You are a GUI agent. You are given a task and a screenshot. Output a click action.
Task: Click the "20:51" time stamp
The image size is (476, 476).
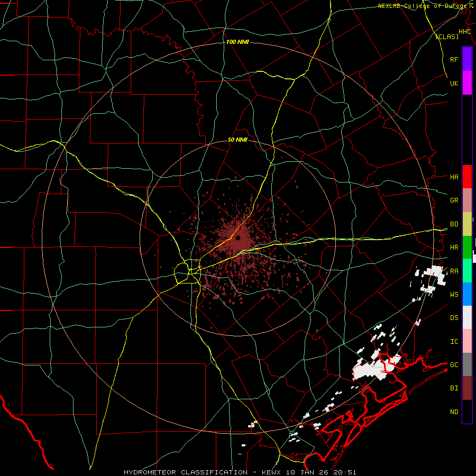pyautogui.click(x=346, y=472)
